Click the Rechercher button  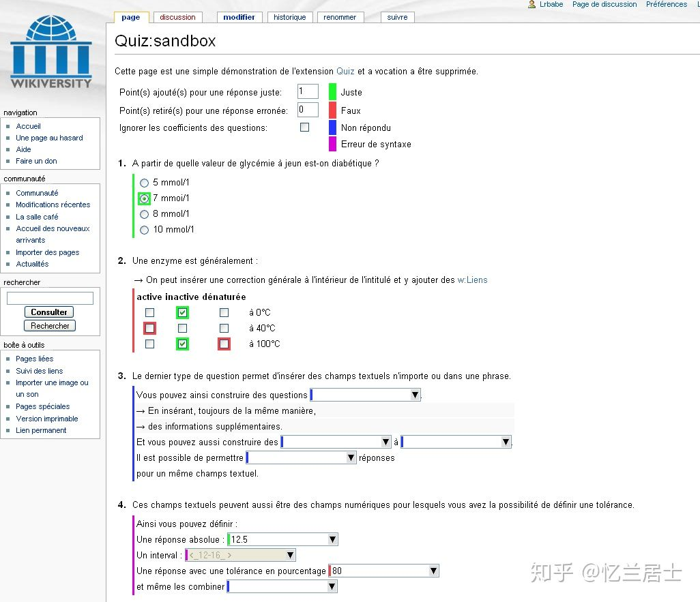50,326
